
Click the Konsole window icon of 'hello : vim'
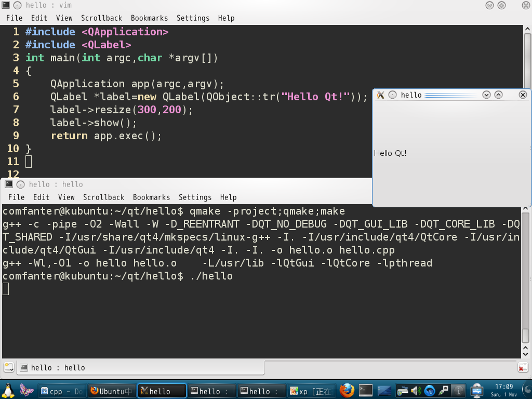coord(5,5)
